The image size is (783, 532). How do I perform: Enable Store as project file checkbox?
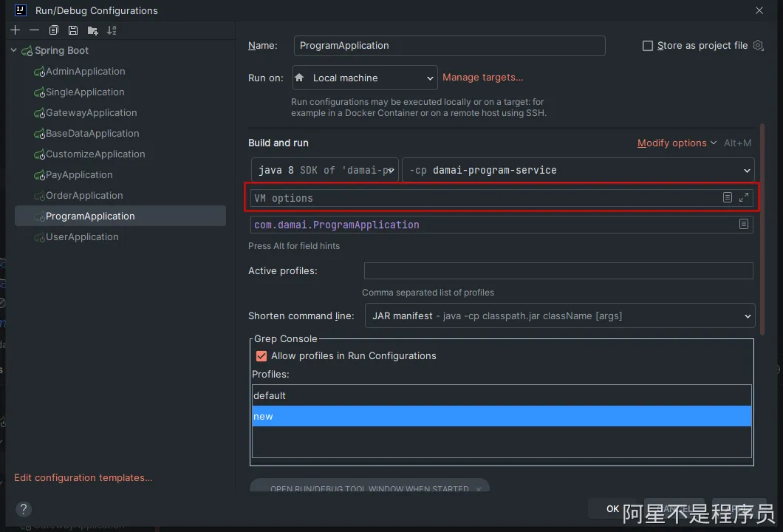coord(648,46)
